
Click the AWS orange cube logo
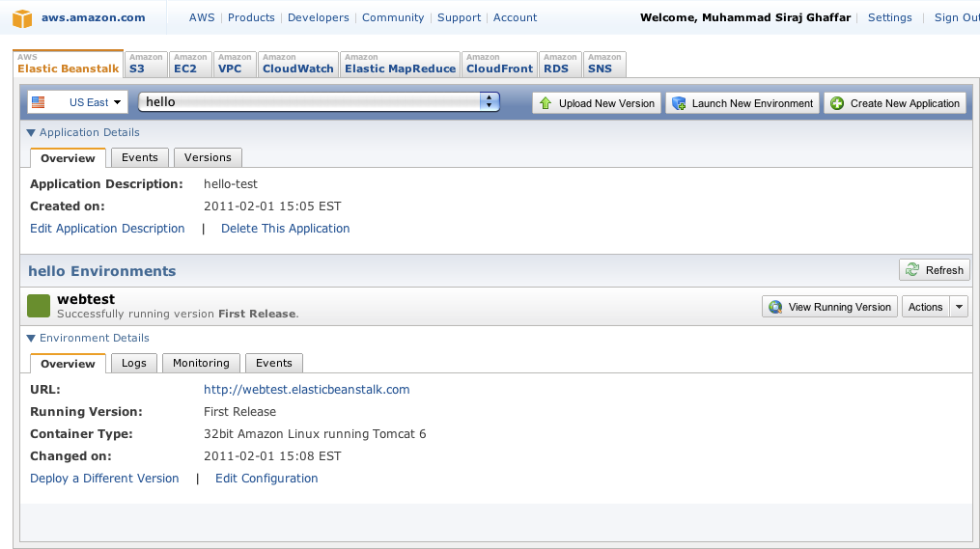[22, 17]
